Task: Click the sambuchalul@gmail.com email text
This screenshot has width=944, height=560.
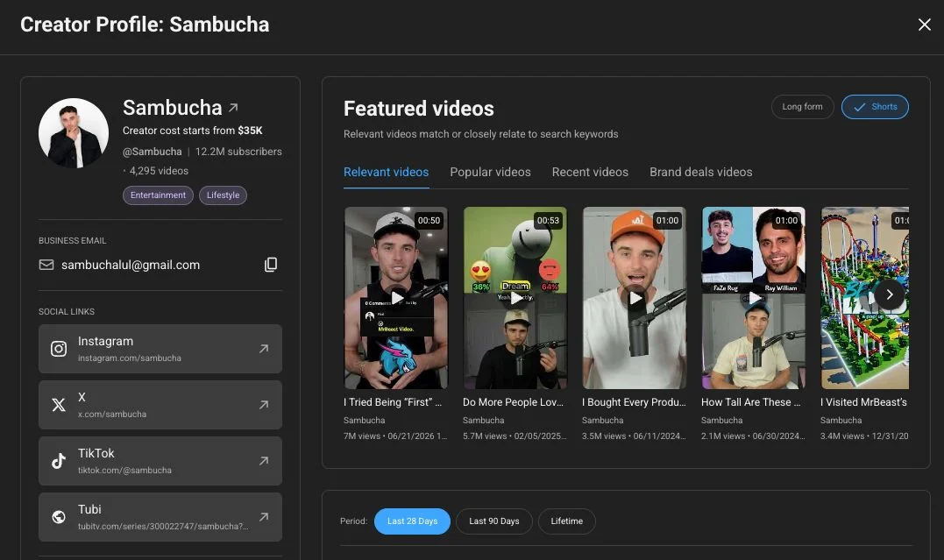Action: (x=131, y=265)
